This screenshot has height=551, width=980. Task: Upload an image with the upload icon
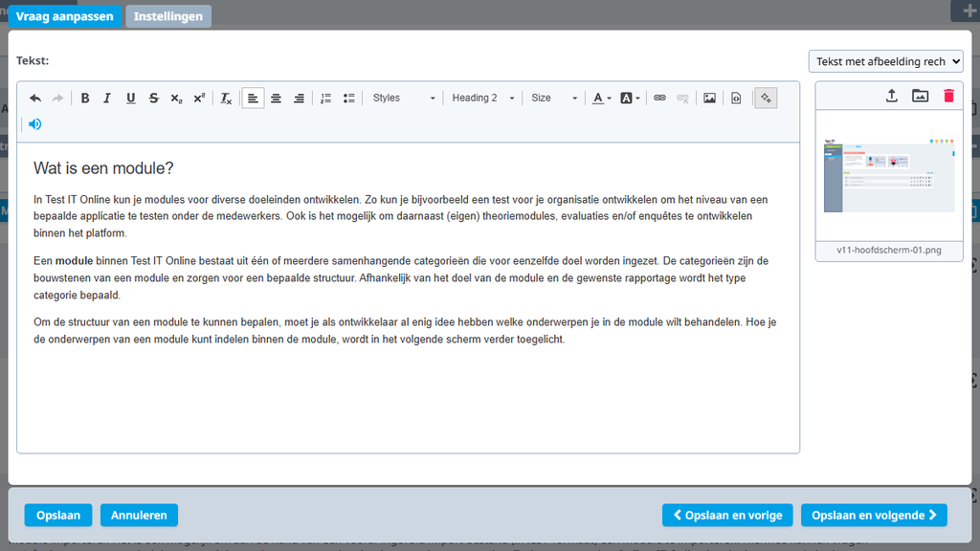click(x=892, y=96)
